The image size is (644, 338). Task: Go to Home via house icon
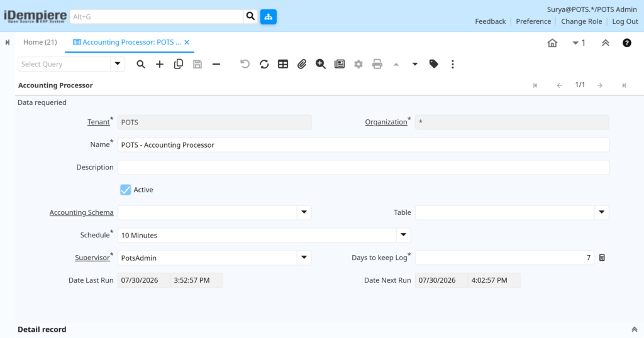point(552,43)
